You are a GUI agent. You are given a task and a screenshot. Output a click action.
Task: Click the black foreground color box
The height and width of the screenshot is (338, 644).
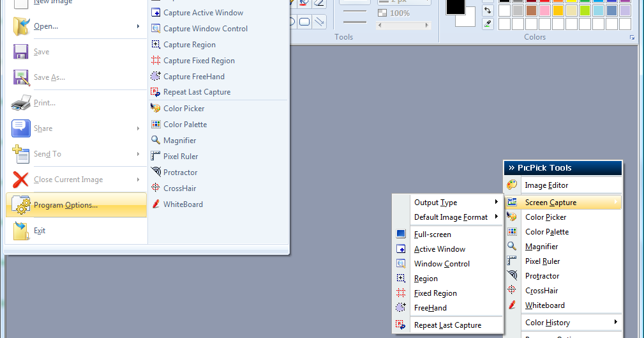(456, 6)
